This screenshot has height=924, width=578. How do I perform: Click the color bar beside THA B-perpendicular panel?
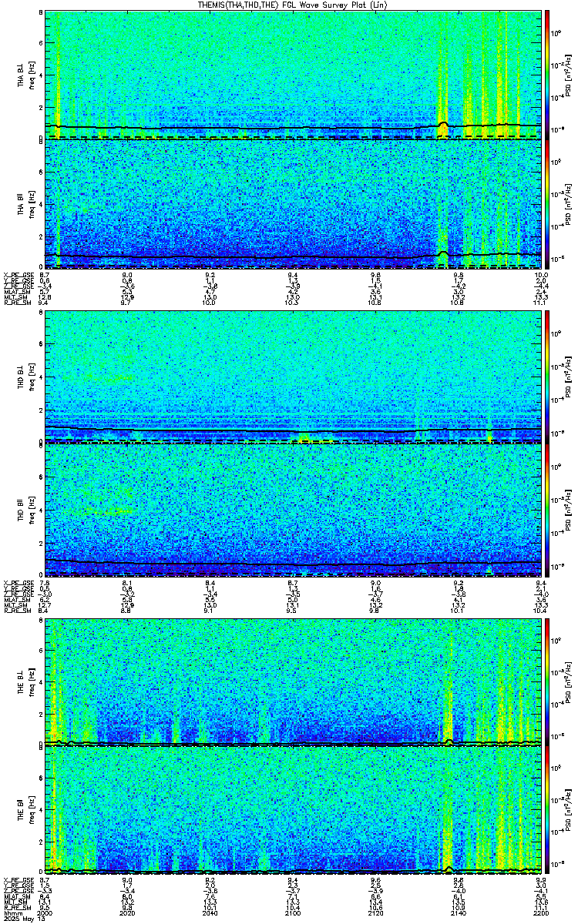pos(547,74)
